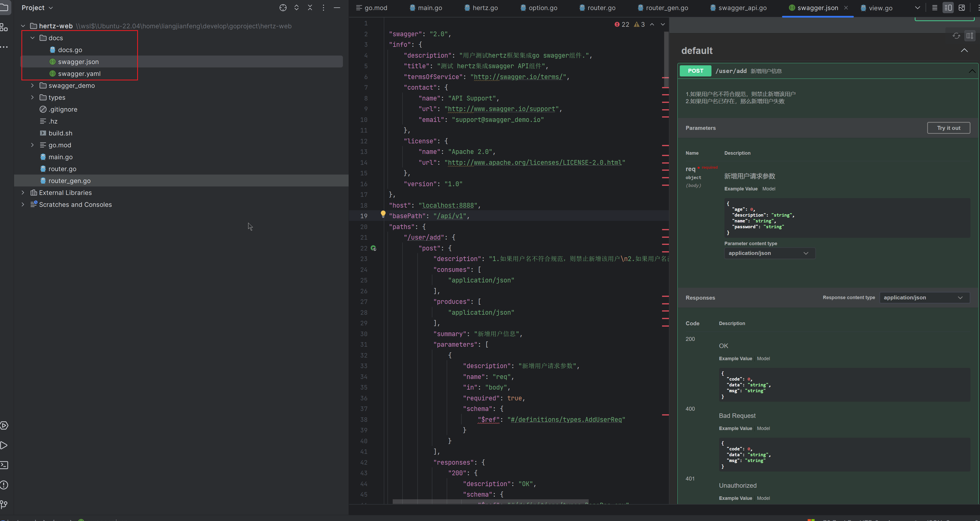Toggle the editor and preview split view
This screenshot has height=521, width=980.
point(948,8)
